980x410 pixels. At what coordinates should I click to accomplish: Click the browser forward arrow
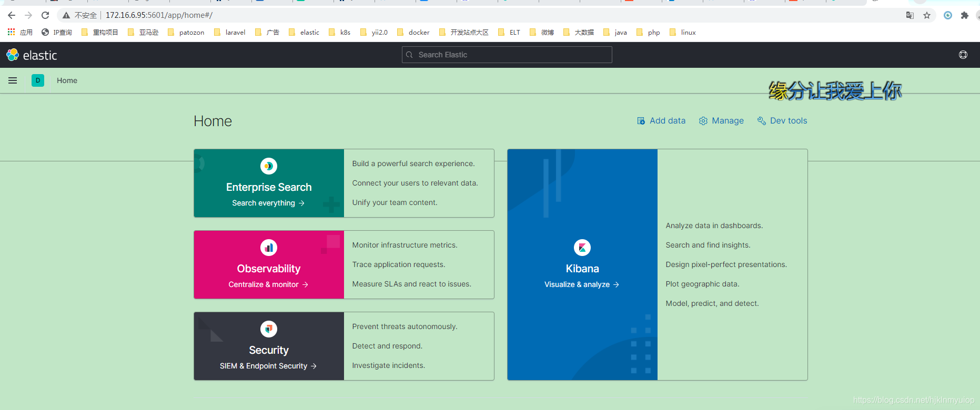[x=28, y=15]
